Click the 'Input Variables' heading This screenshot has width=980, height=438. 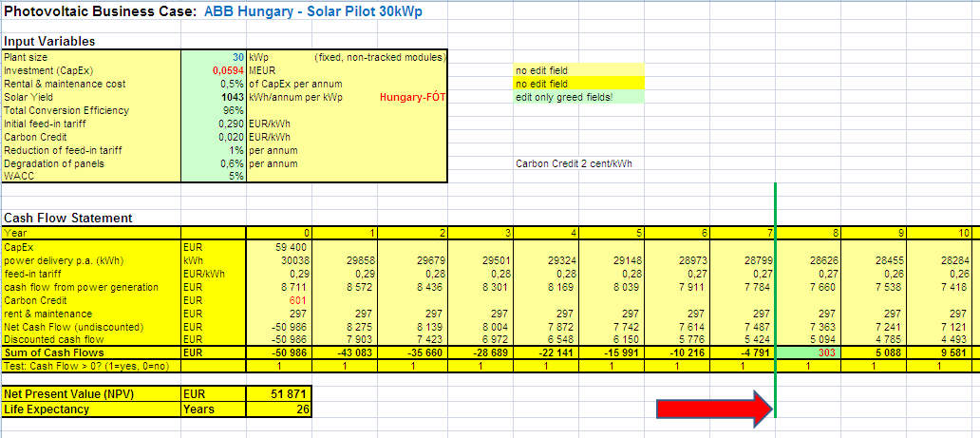point(49,41)
